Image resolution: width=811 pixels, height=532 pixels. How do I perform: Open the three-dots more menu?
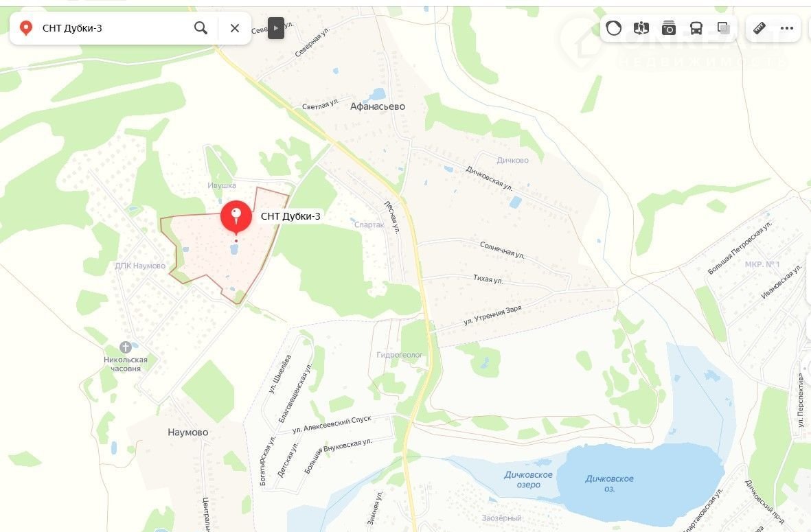[x=787, y=28]
